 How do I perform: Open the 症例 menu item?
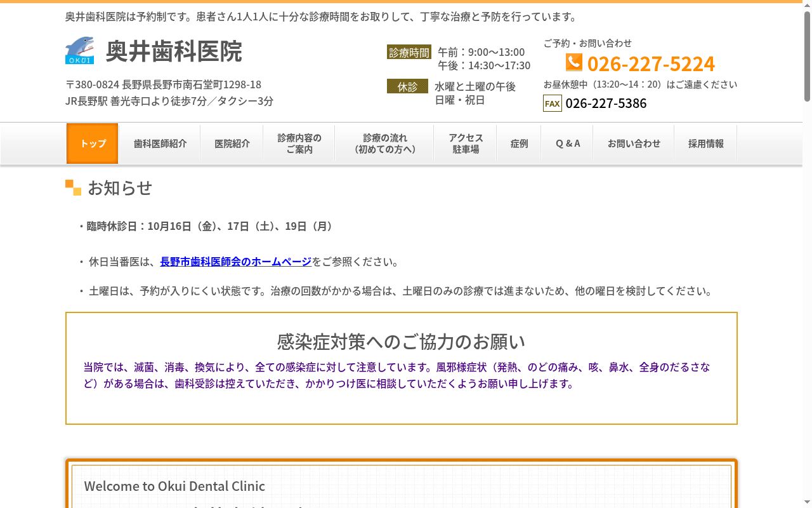[519, 144]
